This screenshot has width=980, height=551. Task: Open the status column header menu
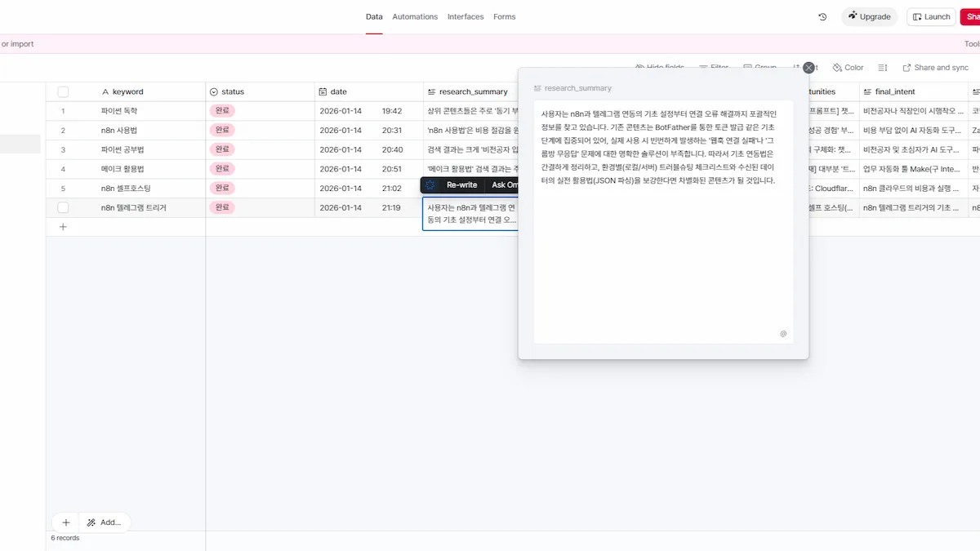(233, 92)
